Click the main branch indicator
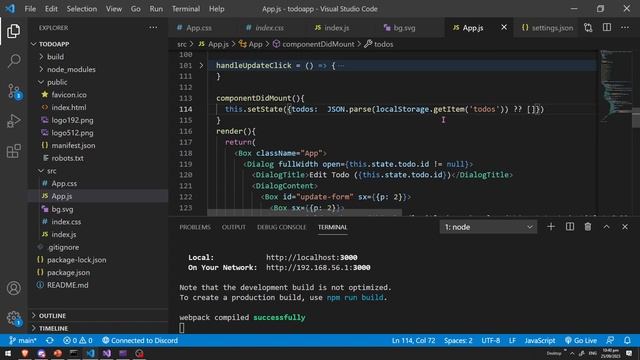The height and width of the screenshot is (360, 640). 23,340
